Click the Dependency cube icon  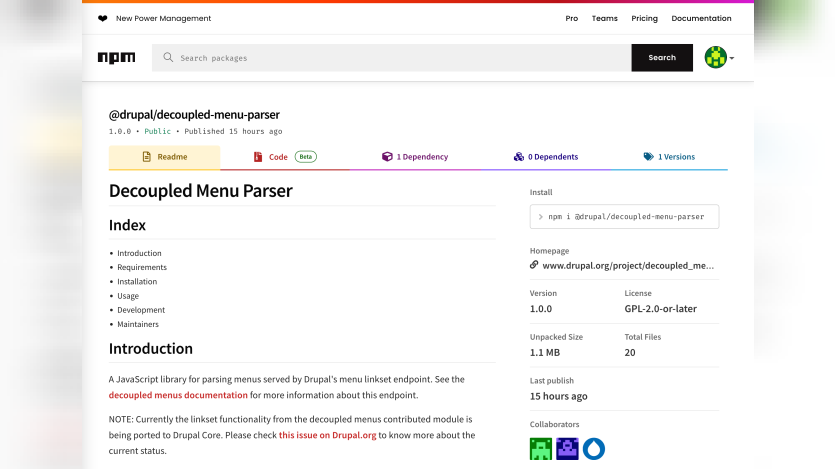[387, 157]
